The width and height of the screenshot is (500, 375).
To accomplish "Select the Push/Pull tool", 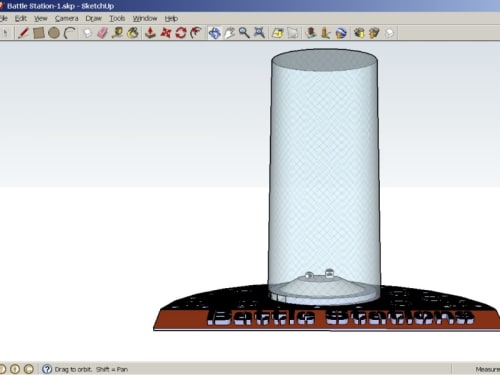I will tap(150, 33).
